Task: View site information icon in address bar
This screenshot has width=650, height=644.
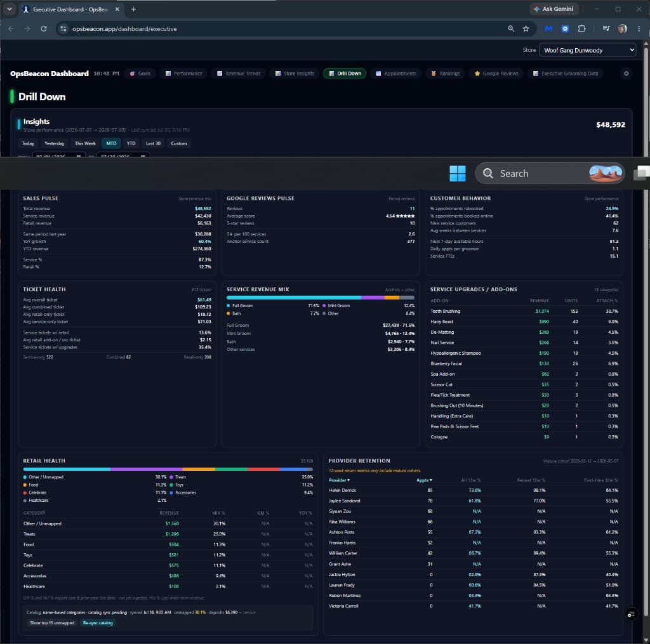Action: point(63,29)
